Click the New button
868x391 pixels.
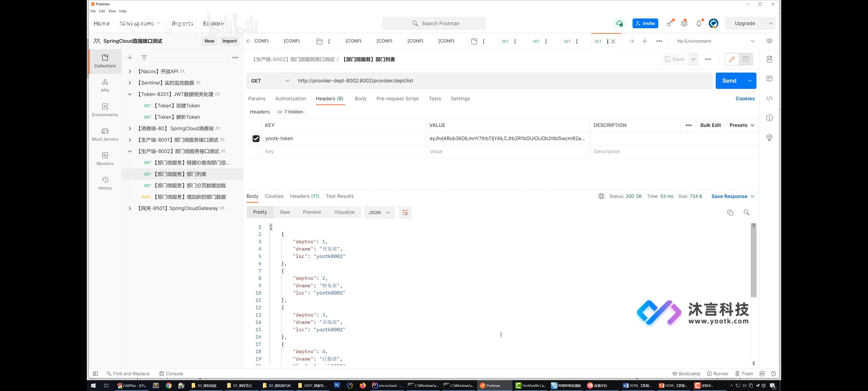(x=209, y=41)
